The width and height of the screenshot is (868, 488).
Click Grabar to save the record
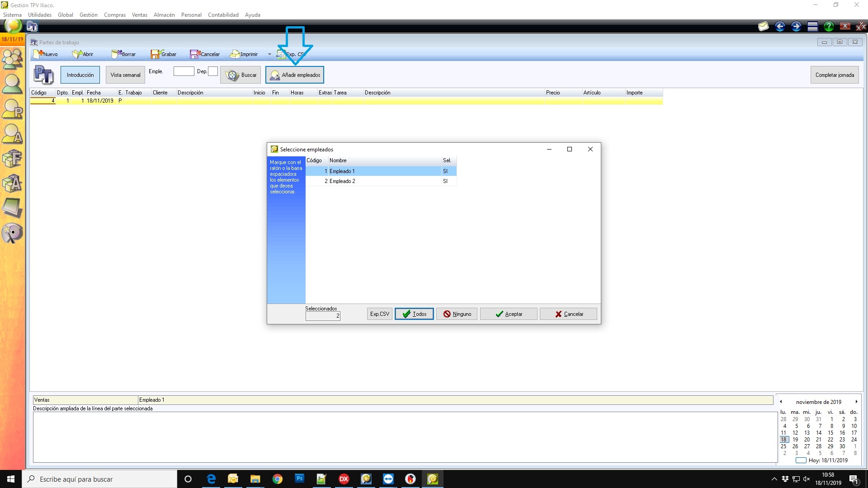[164, 54]
